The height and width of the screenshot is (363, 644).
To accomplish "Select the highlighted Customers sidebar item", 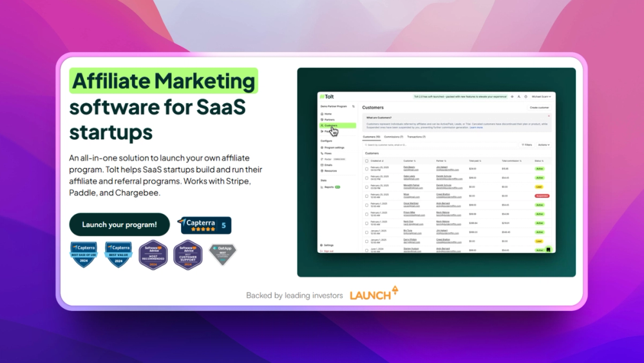I will [x=337, y=125].
